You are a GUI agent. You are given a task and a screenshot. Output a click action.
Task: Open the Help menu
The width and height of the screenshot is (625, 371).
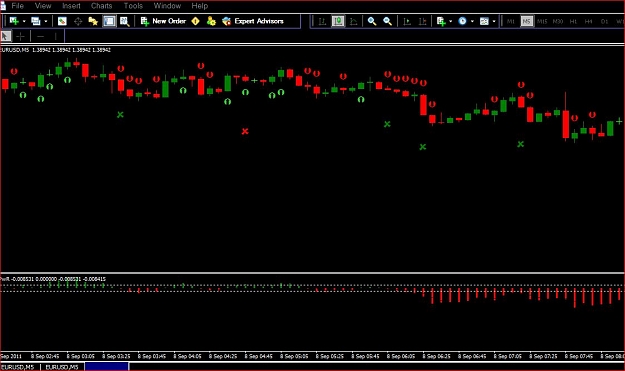click(200, 6)
